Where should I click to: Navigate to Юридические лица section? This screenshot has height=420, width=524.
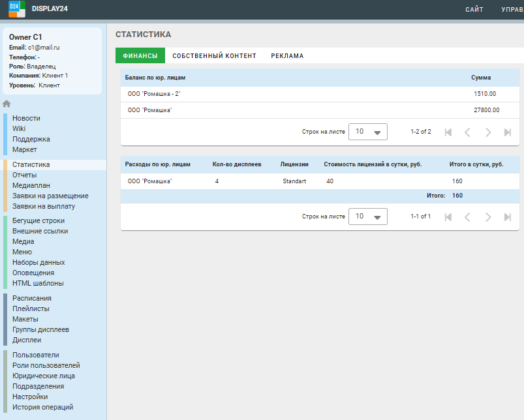pyautogui.click(x=44, y=376)
